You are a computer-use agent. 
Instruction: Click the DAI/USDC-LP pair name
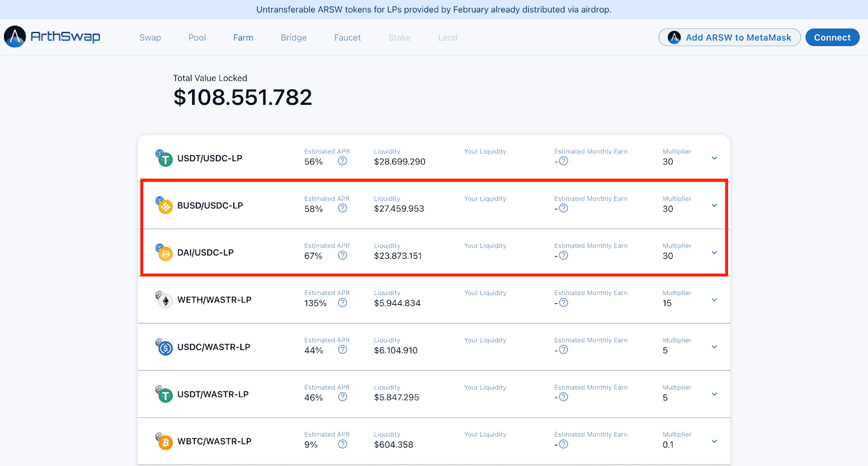pos(206,253)
